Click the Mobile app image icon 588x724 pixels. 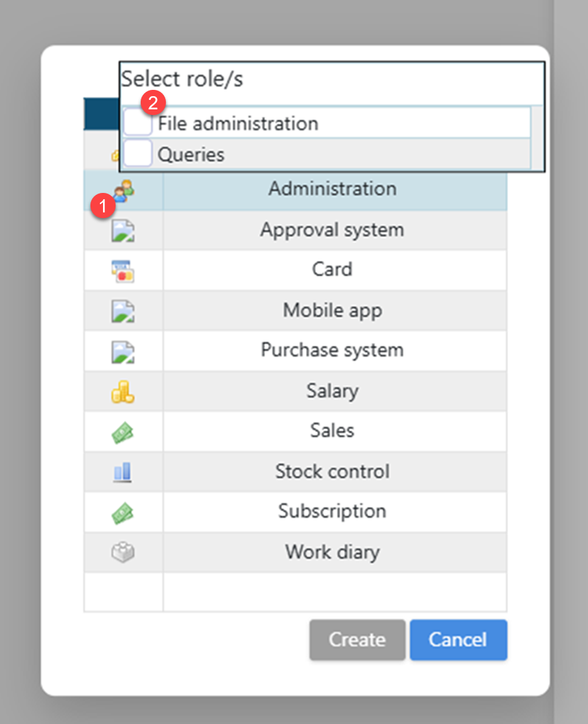pos(123,311)
